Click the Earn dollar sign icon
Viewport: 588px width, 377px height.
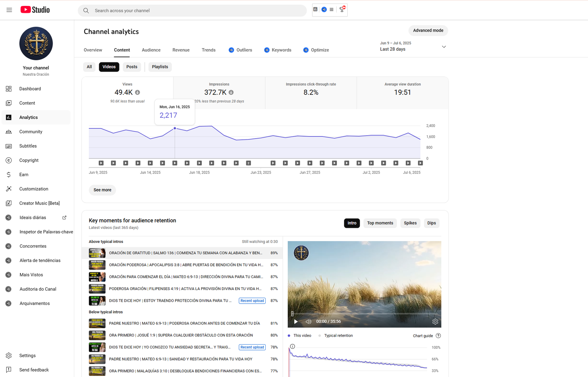coord(9,175)
